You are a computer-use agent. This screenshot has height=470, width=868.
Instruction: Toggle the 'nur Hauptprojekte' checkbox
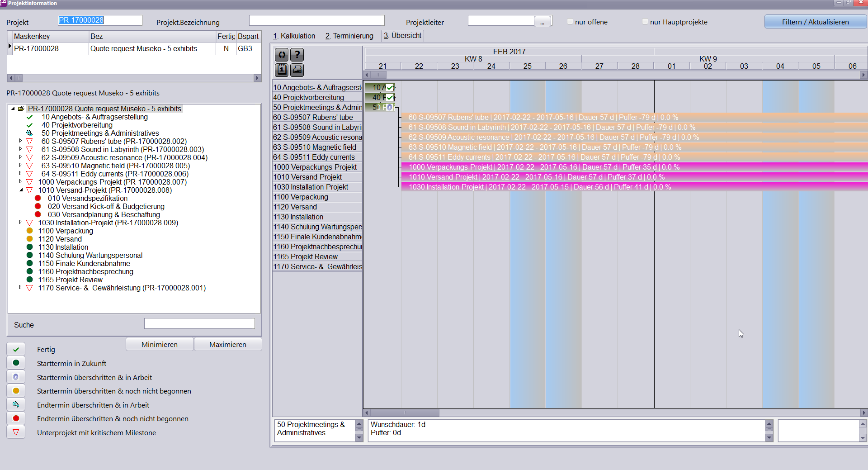click(x=645, y=22)
